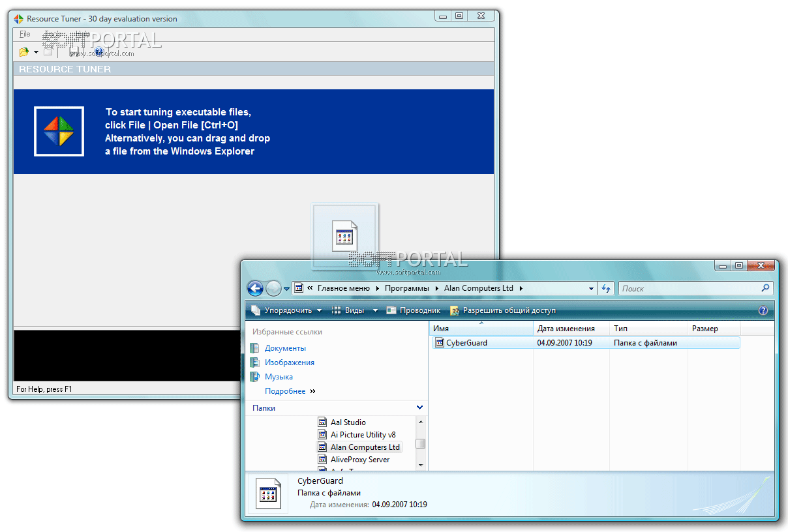Open the File menu in Resource Tuner
This screenshot has width=788, height=532.
tap(25, 34)
